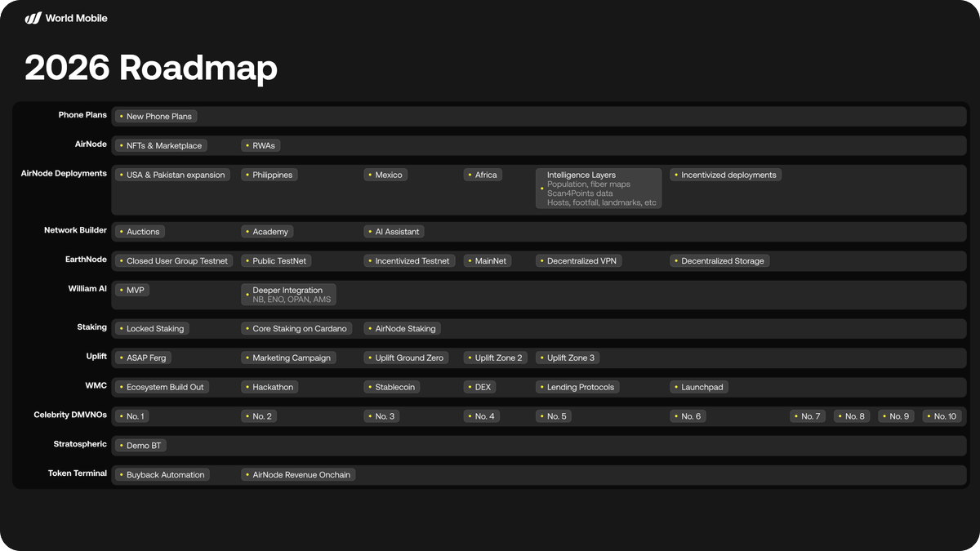Click the Network Builder row label
The height and width of the screenshot is (551, 980).
(x=75, y=230)
